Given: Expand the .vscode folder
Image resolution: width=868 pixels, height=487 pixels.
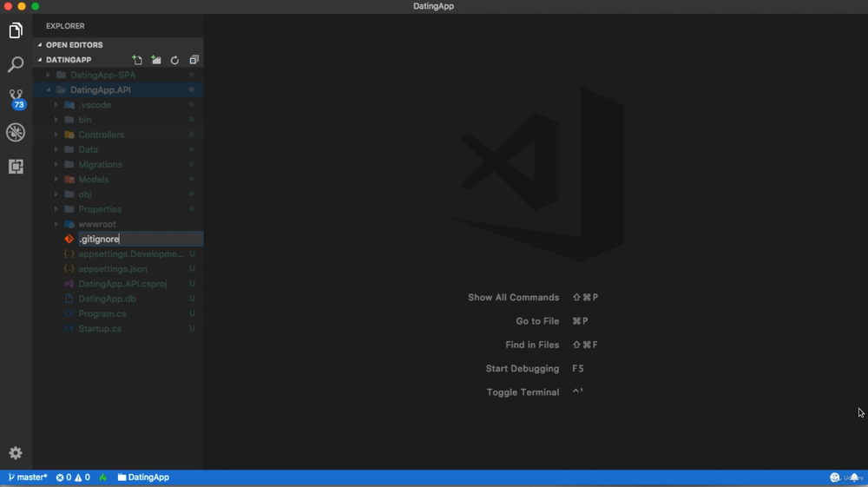Looking at the screenshot, I should [x=118, y=104].
